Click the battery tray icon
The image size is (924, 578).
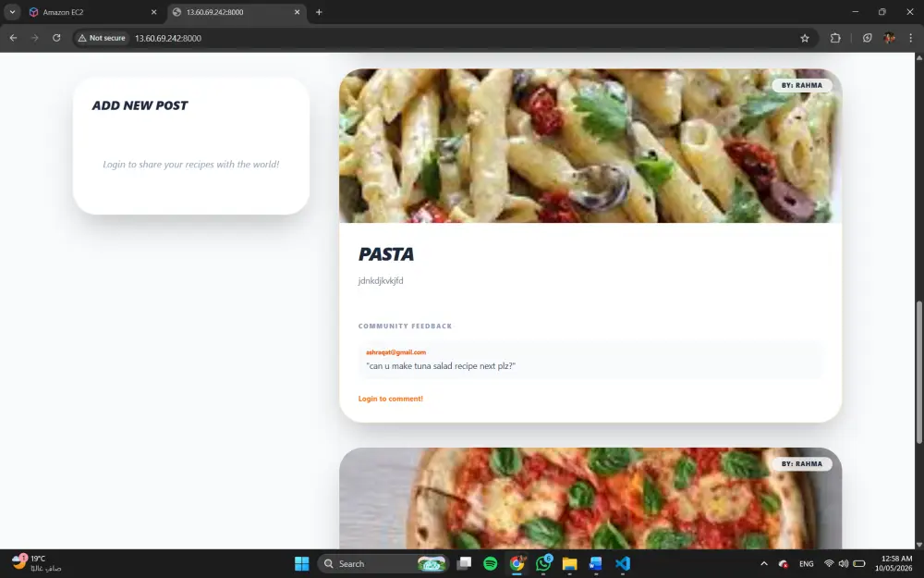tap(859, 564)
